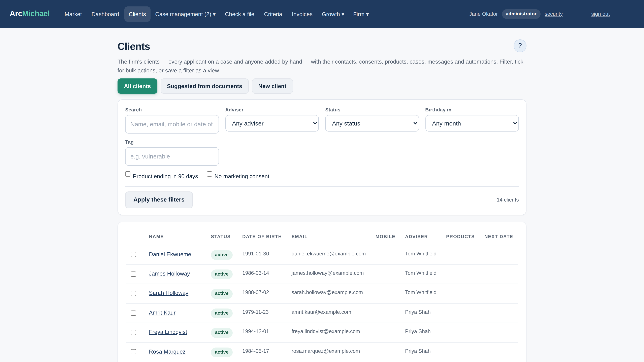The width and height of the screenshot is (644, 362).
Task: Click Apply these filters button
Action: [159, 200]
